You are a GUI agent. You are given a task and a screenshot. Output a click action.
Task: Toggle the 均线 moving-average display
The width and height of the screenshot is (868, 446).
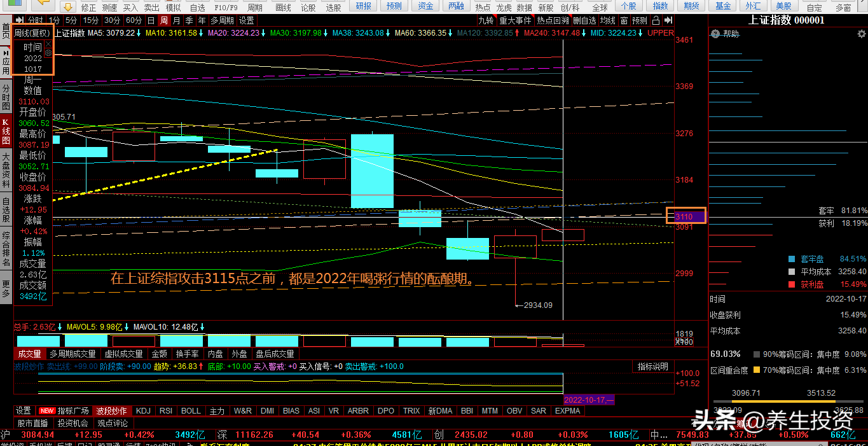608,20
